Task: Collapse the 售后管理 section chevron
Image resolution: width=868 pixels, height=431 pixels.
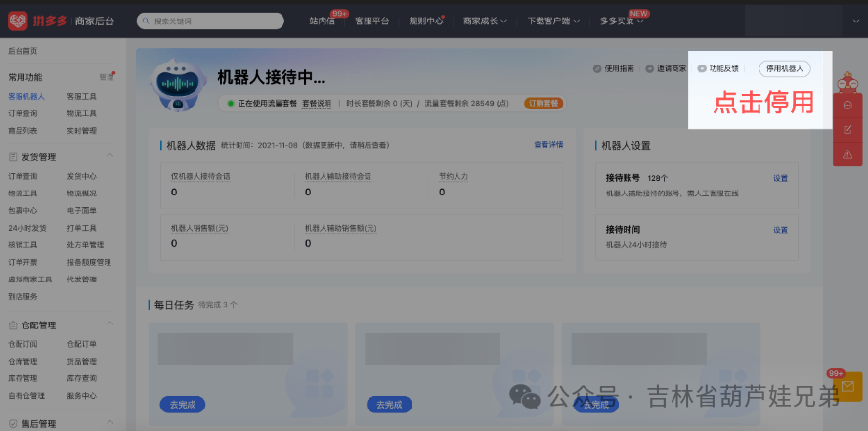Action: [x=109, y=423]
